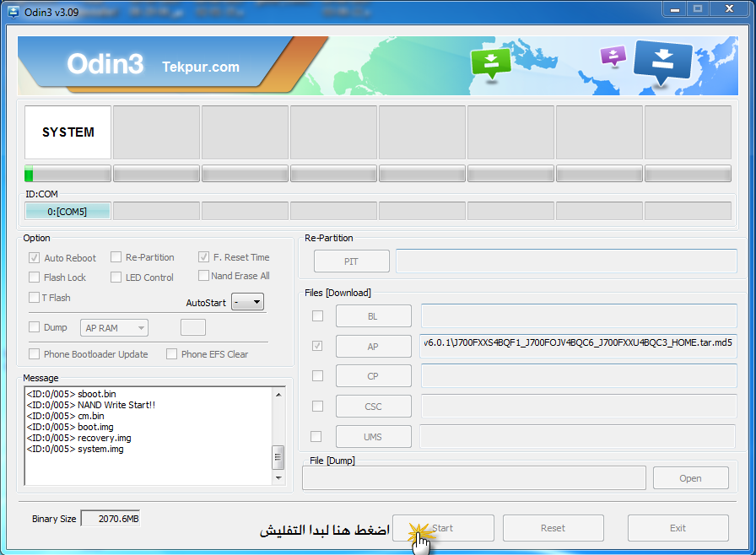Click Start to begin flashing
The image size is (756, 555).
click(x=443, y=528)
